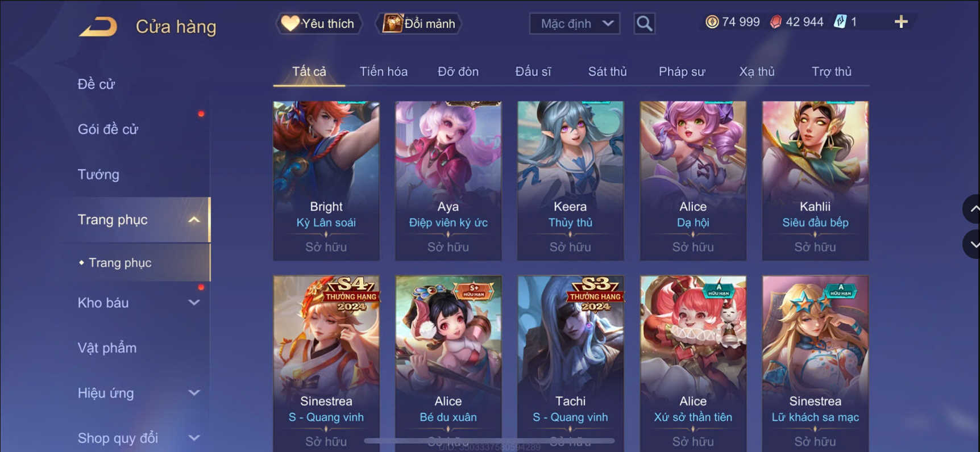Switch to the Pháp sư tab

pos(682,72)
